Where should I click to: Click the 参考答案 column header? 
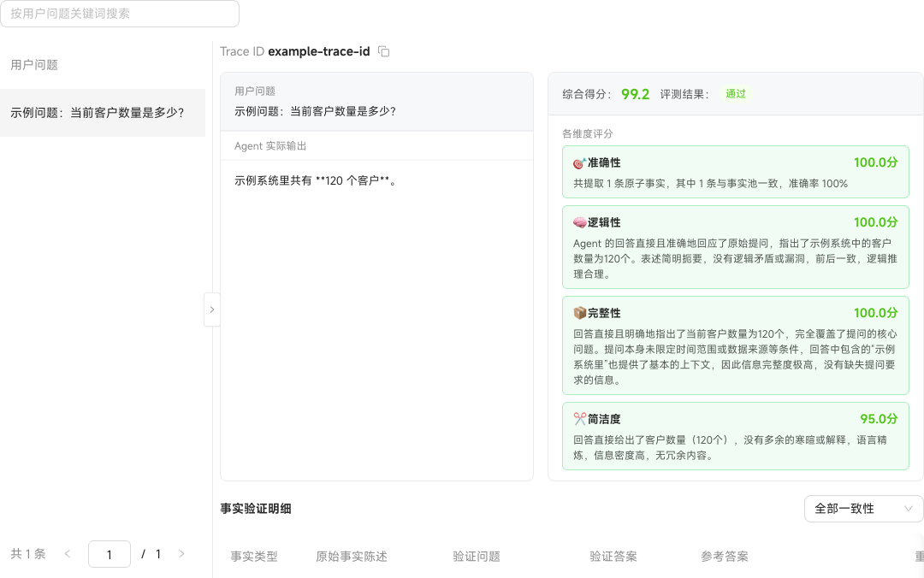(725, 557)
